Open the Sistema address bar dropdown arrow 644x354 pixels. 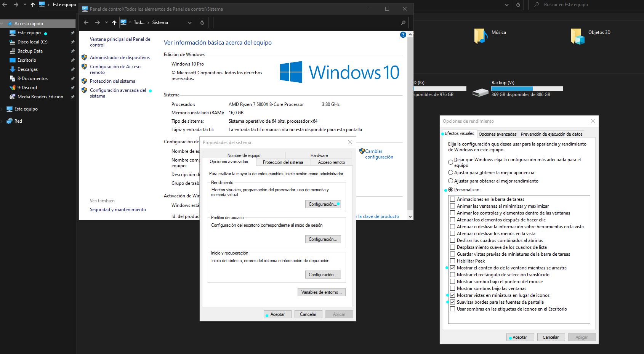point(190,23)
